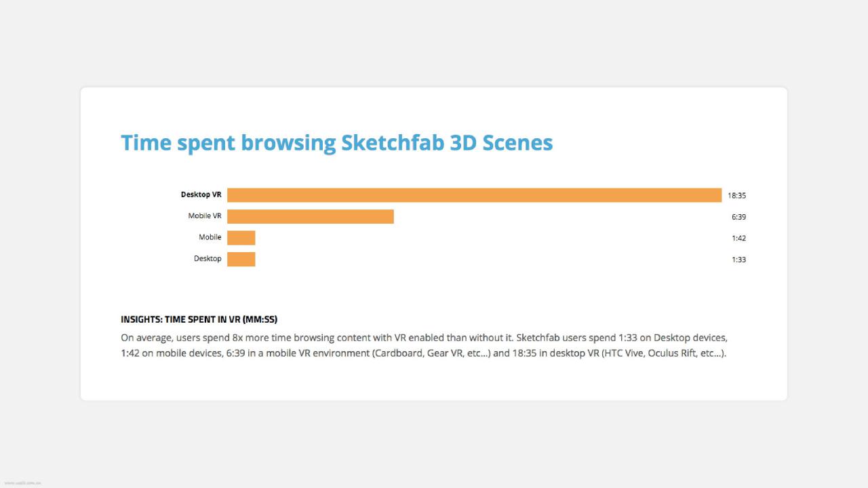Click the Insights: Time Spent in VR heading
The height and width of the screenshot is (488, 868).
[x=199, y=319]
